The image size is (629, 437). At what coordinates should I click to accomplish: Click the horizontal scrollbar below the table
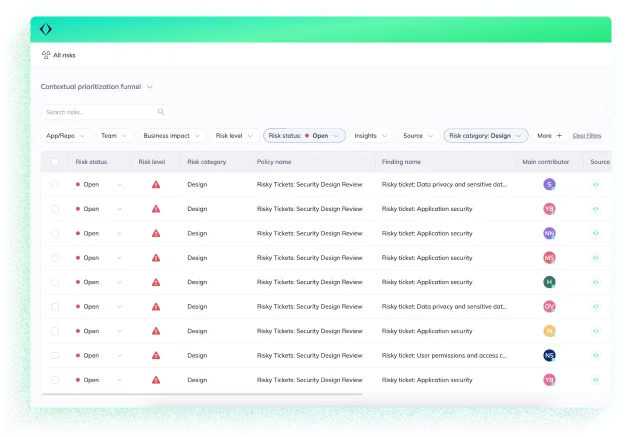pos(203,394)
